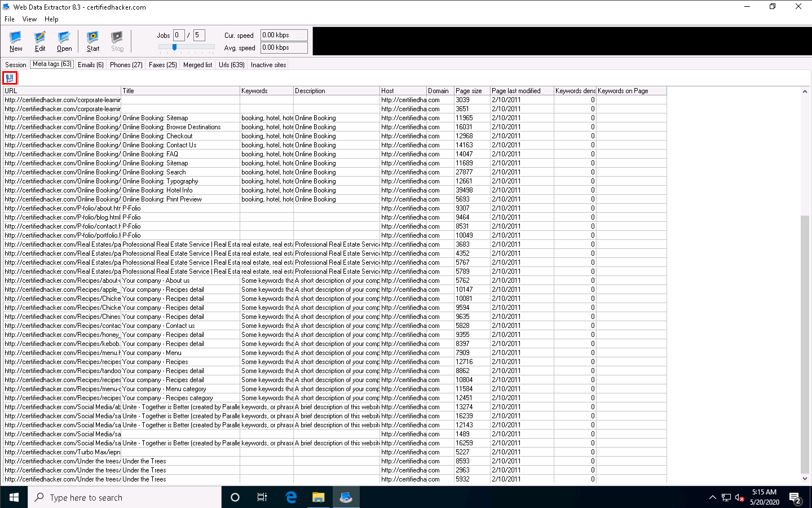Open Task View on the taskbar
Screen dimensions: 812x508
(262, 497)
